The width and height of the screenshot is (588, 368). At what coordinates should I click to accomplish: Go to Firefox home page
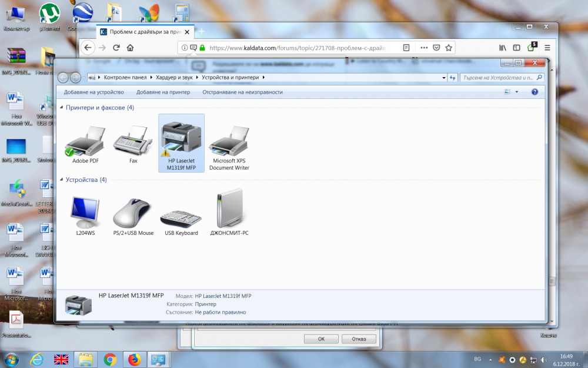pos(130,48)
